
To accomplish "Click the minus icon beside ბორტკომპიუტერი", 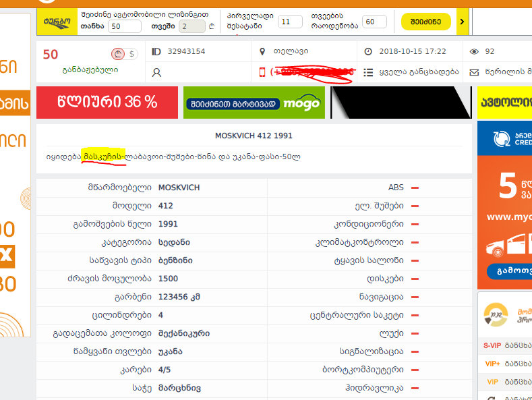I will [415, 370].
